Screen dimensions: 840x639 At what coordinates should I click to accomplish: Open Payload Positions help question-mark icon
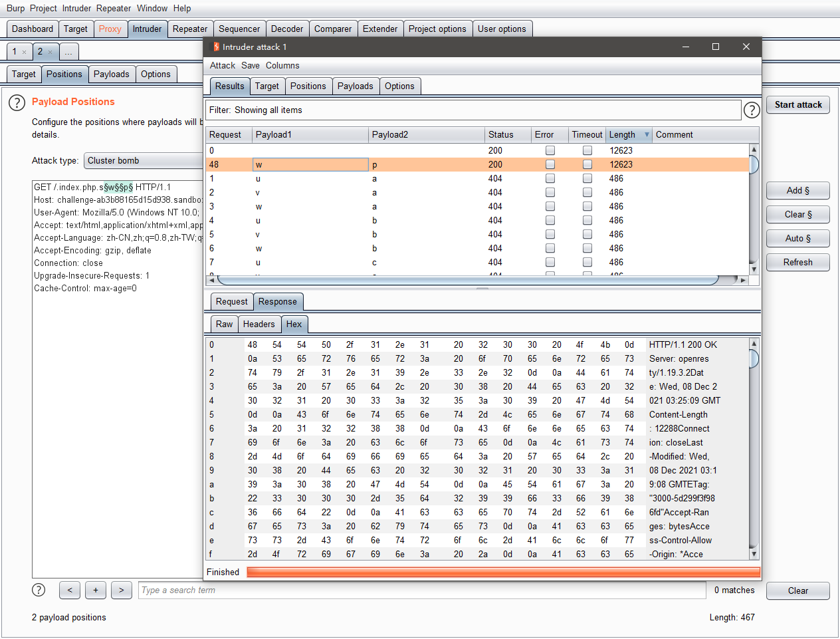(x=17, y=103)
